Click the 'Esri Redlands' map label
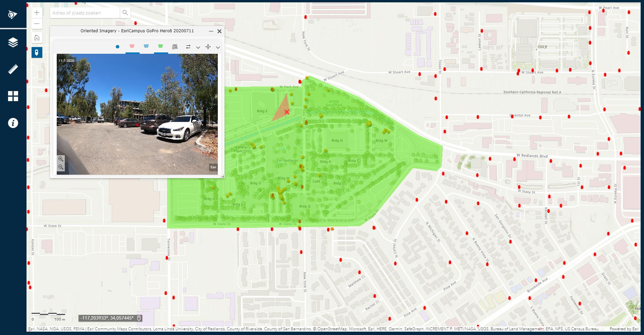 click(x=287, y=160)
